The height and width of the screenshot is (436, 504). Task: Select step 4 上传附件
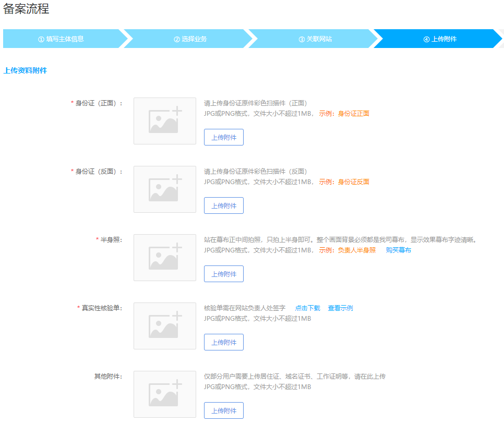pos(440,39)
